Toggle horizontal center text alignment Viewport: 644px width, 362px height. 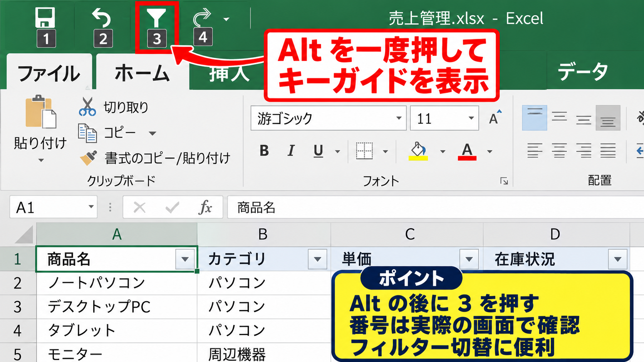point(559,150)
